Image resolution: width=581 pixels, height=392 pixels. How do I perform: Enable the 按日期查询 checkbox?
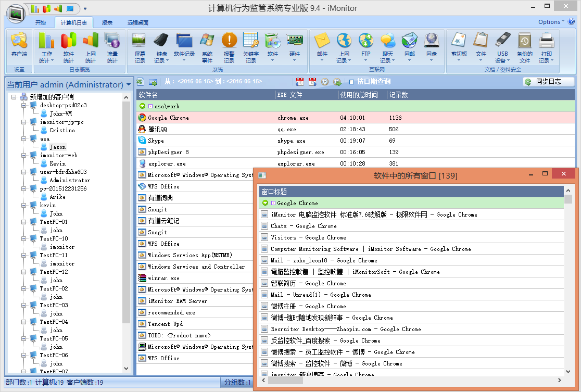click(x=352, y=82)
